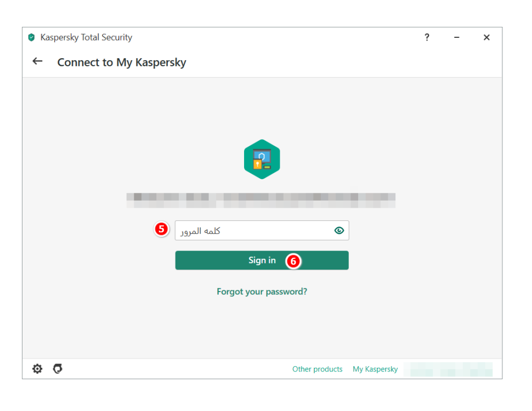Open help via the question mark icon

(427, 37)
